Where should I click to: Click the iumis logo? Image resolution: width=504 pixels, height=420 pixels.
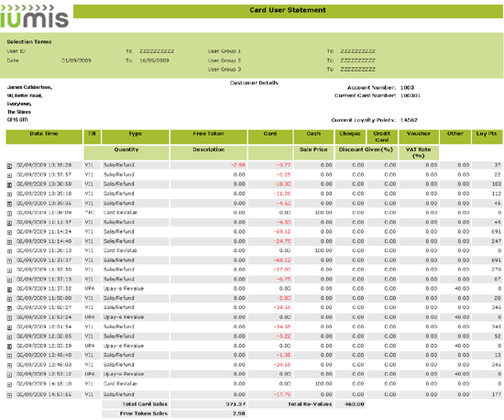(x=34, y=17)
